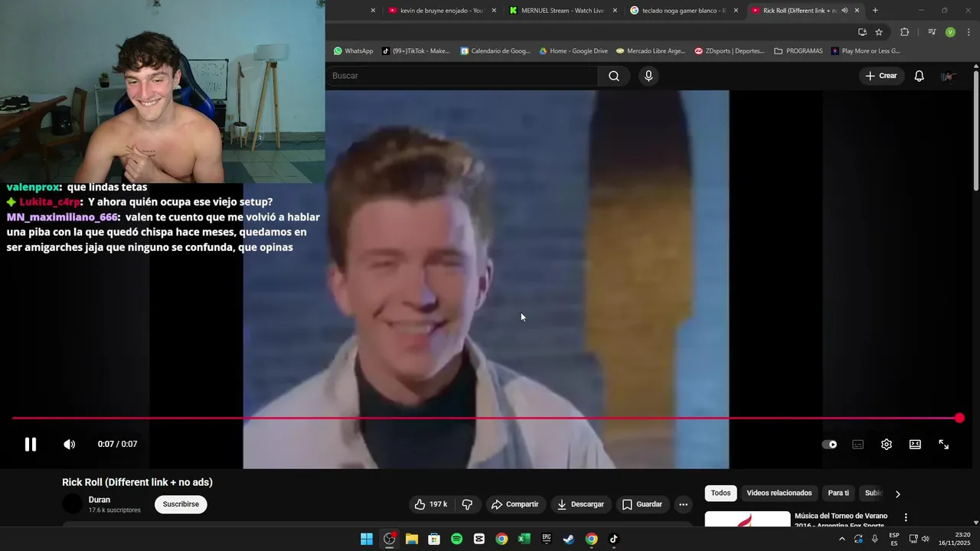Toggle subtitles in the video player
The image size is (980, 551).
click(x=858, y=444)
